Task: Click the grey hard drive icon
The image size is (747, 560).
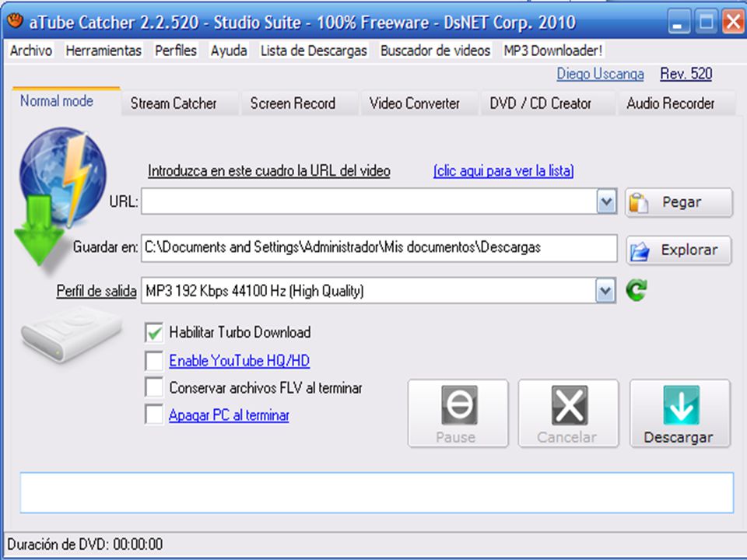Action: 71,334
